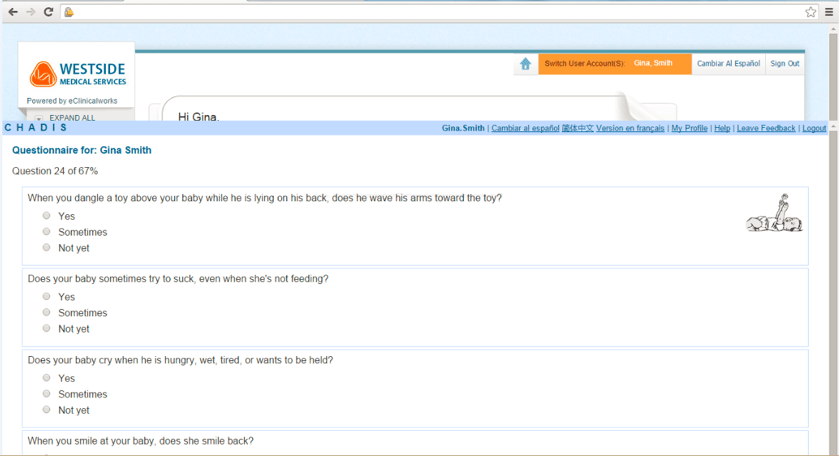Viewport: 839px width, 456px height.
Task: Select Not yet for waving arms toward toy
Action: click(x=47, y=248)
